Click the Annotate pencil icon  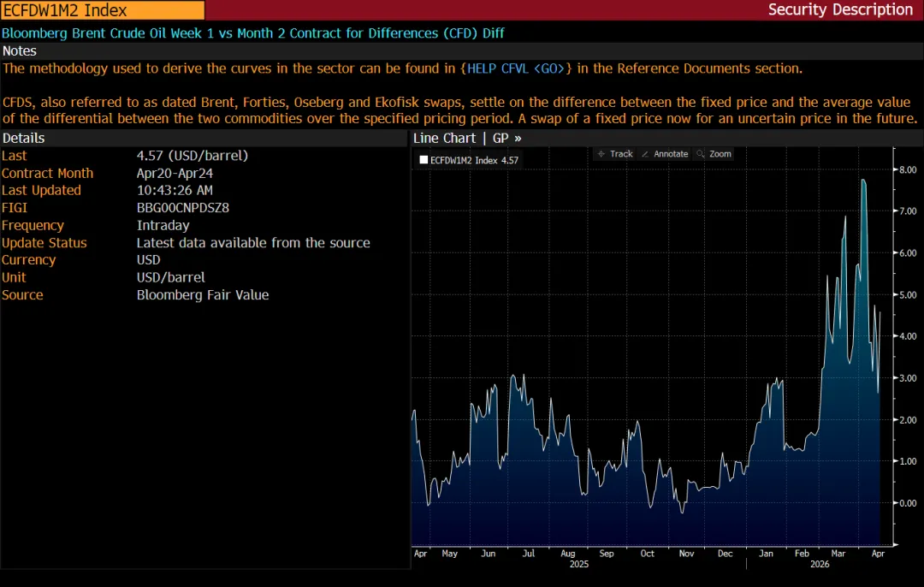point(645,154)
